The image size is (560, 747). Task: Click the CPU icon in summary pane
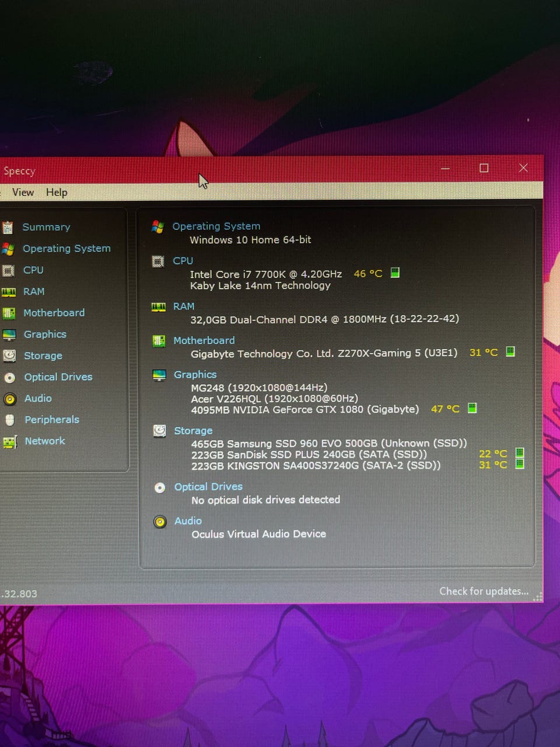pyautogui.click(x=158, y=261)
